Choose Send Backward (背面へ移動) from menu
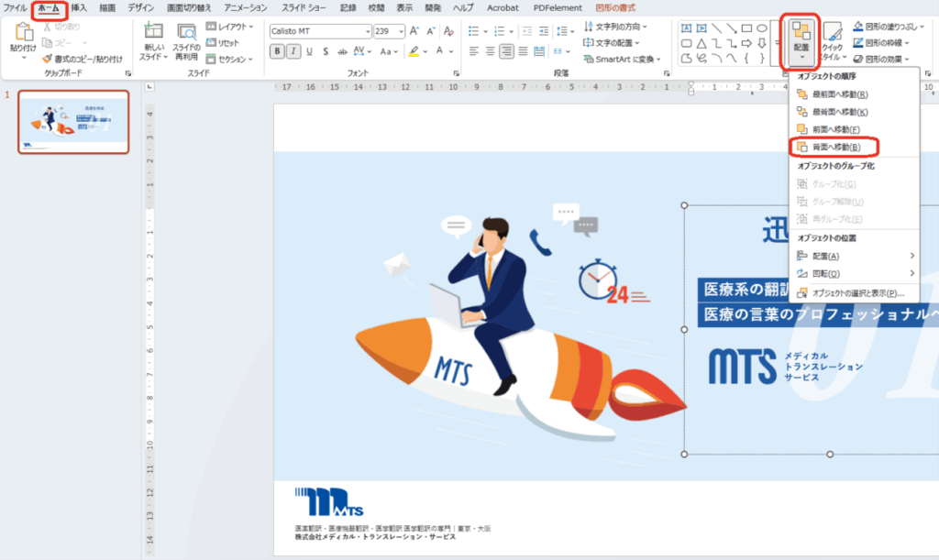Image resolution: width=939 pixels, height=560 pixels. (834, 147)
